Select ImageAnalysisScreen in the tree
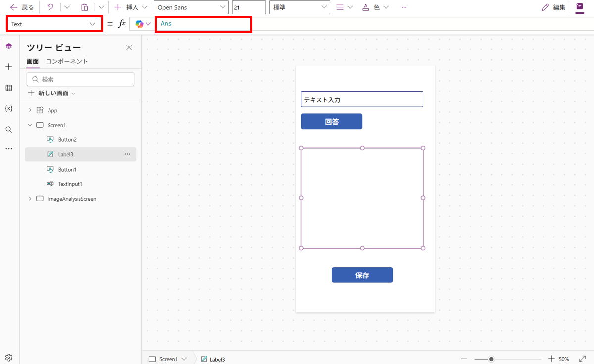Viewport: 594px width, 364px height. (72, 199)
